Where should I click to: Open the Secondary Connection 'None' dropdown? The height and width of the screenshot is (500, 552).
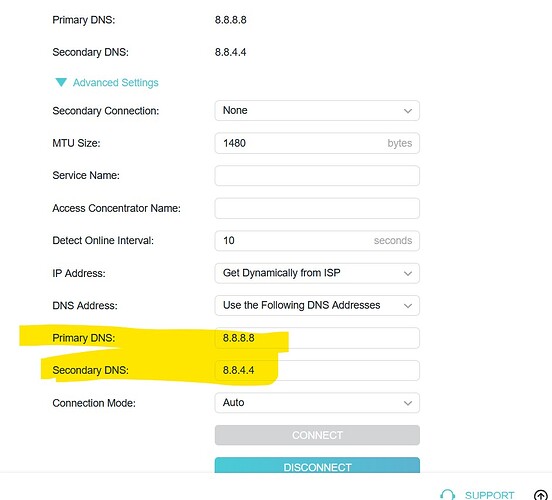point(317,111)
